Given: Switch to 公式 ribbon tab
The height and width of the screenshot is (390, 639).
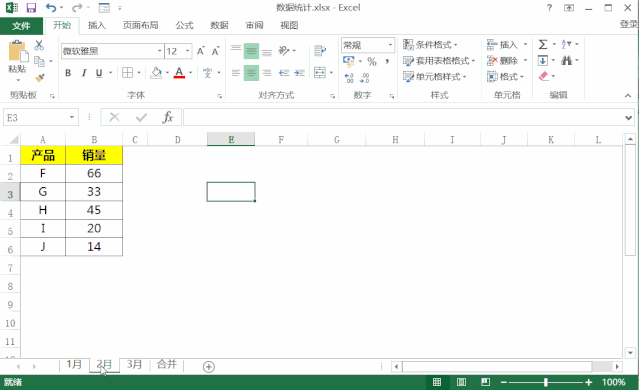Looking at the screenshot, I should [x=184, y=25].
